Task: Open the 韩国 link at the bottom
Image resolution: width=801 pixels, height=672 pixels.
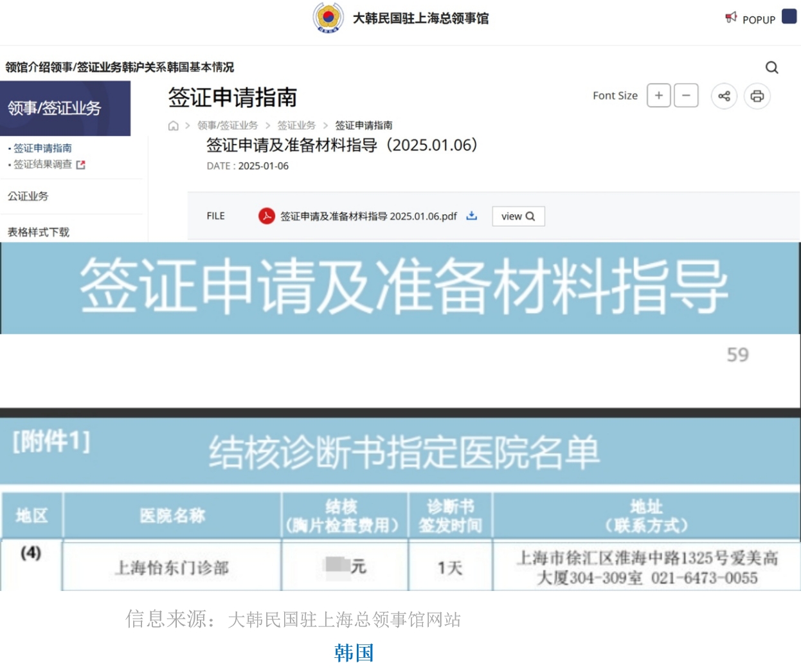Action: [353, 653]
